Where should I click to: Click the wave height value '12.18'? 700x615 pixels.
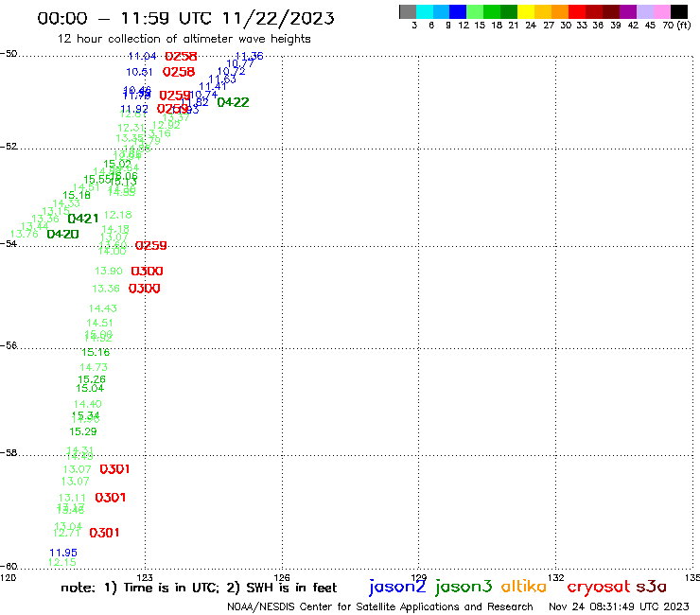(118, 215)
